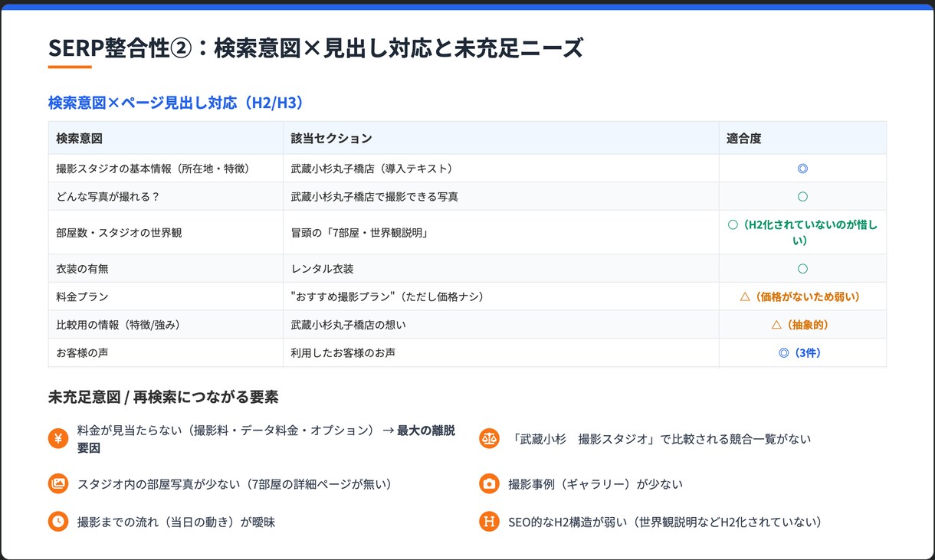
Task: Click the yen icon beside 料金が見当たらない
Action: (58, 439)
